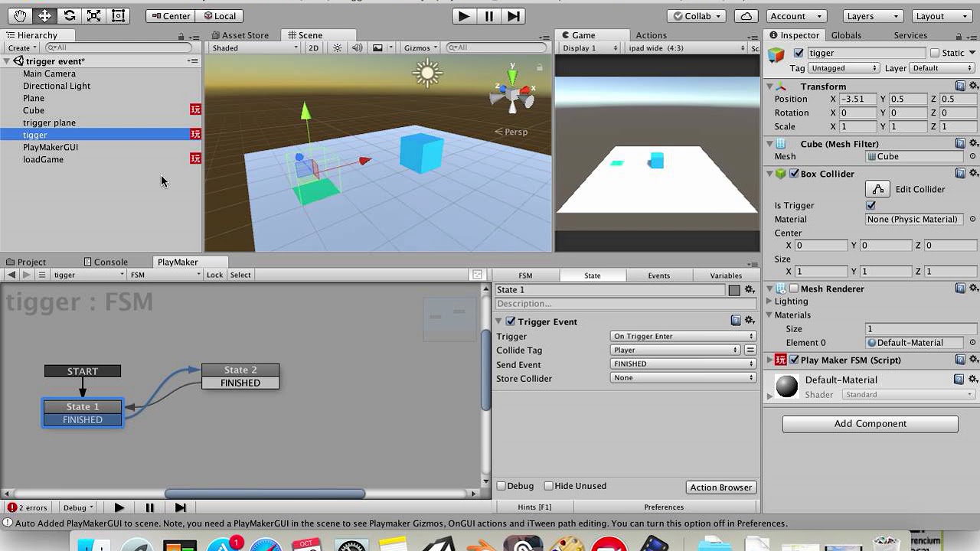Open the Send Event dropdown showing FINISHED
Screen dimensions: 980x551
684,364
